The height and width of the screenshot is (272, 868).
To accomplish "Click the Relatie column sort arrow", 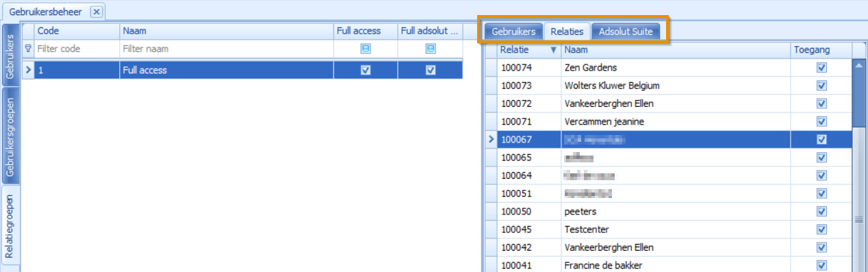I will (554, 50).
